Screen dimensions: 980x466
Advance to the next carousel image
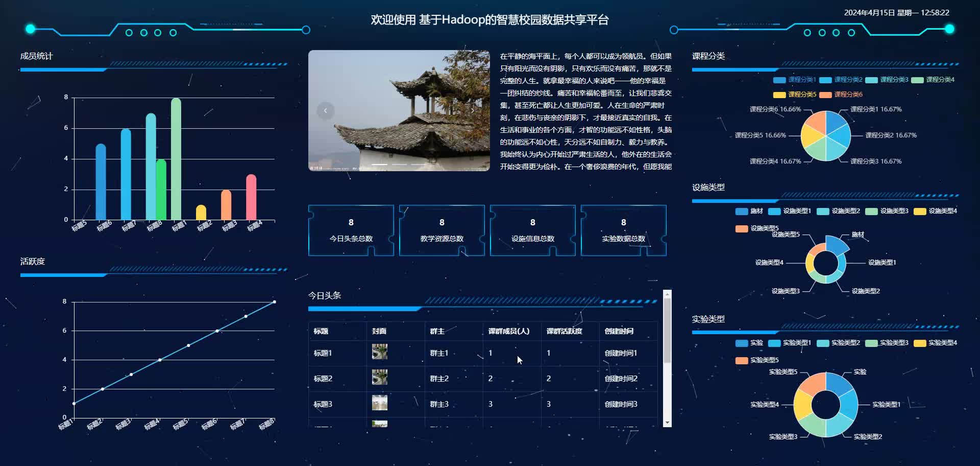[473, 111]
